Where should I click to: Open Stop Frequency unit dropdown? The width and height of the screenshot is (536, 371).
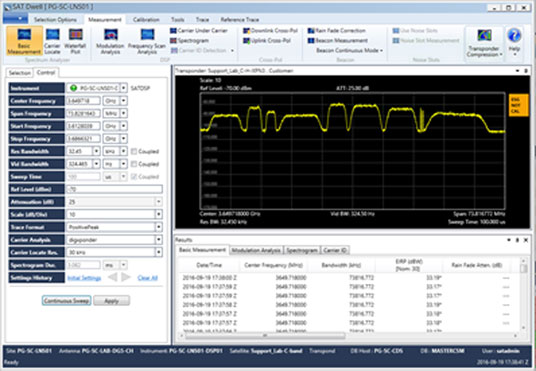[123, 139]
